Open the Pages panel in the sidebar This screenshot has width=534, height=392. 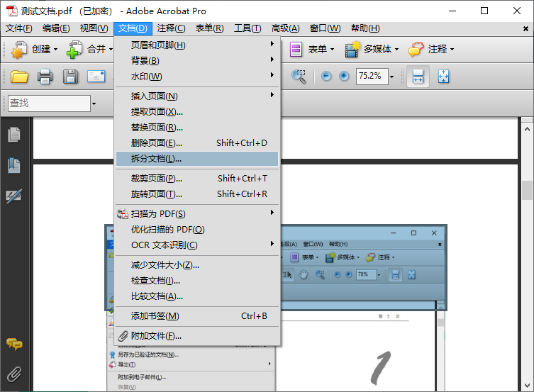pos(14,135)
